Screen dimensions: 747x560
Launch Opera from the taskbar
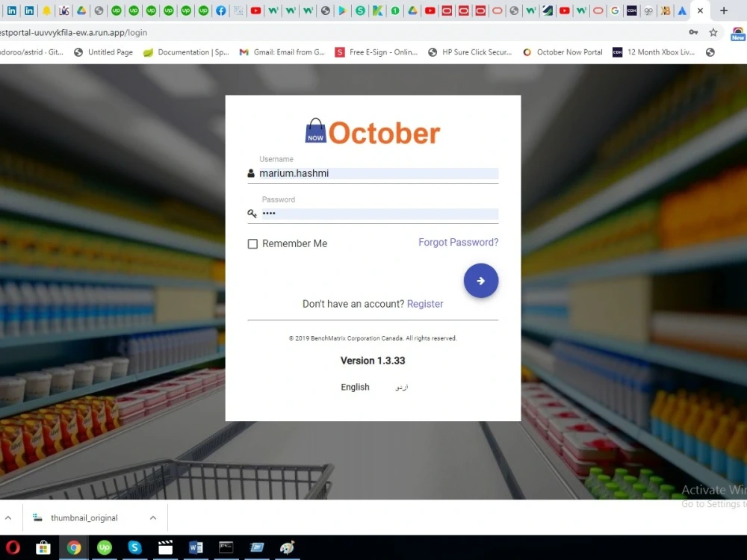click(x=13, y=547)
